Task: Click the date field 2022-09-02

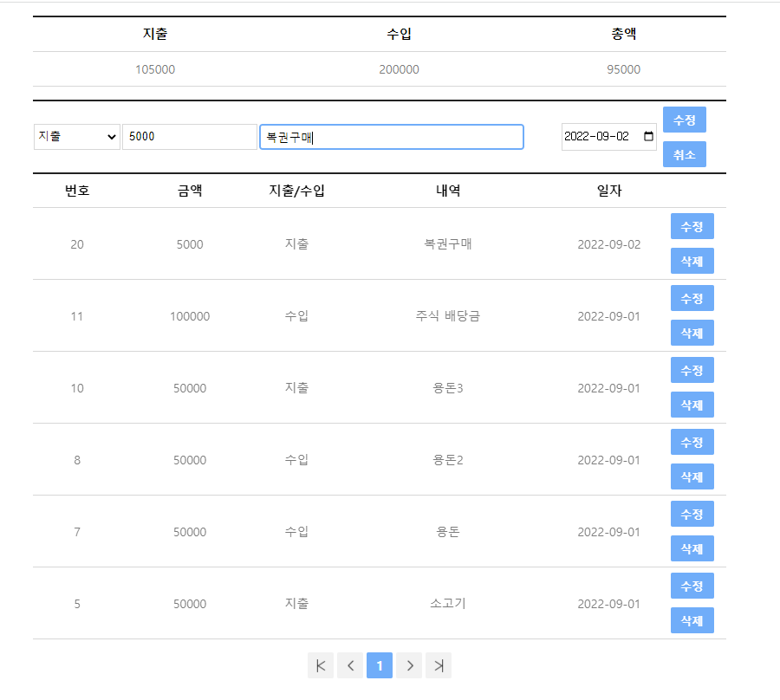Action: click(609, 137)
